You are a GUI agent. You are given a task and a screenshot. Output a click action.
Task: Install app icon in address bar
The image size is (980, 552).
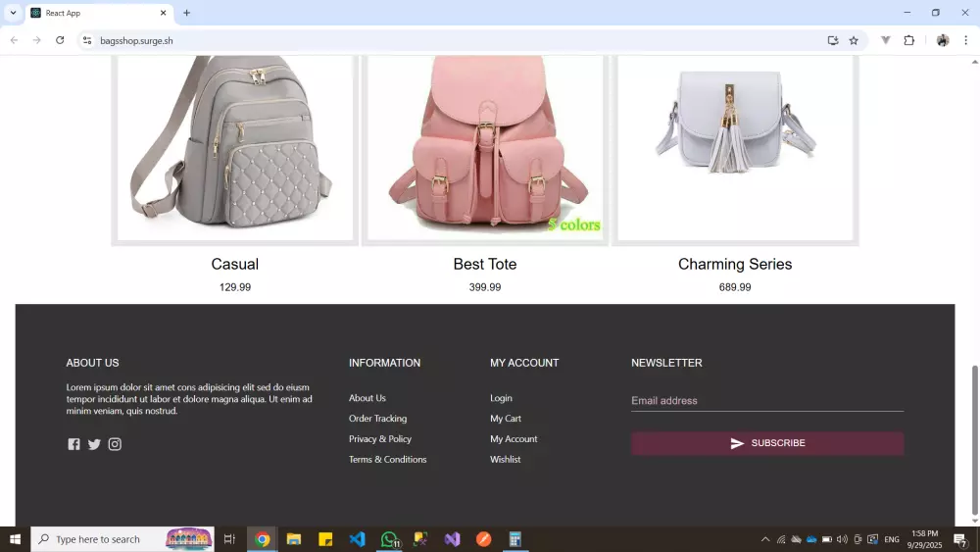(832, 40)
